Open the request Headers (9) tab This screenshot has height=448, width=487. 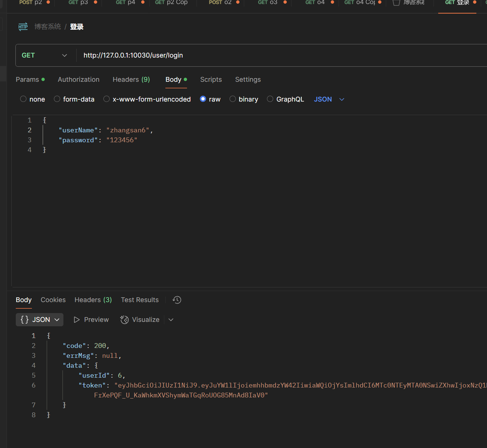pyautogui.click(x=131, y=80)
